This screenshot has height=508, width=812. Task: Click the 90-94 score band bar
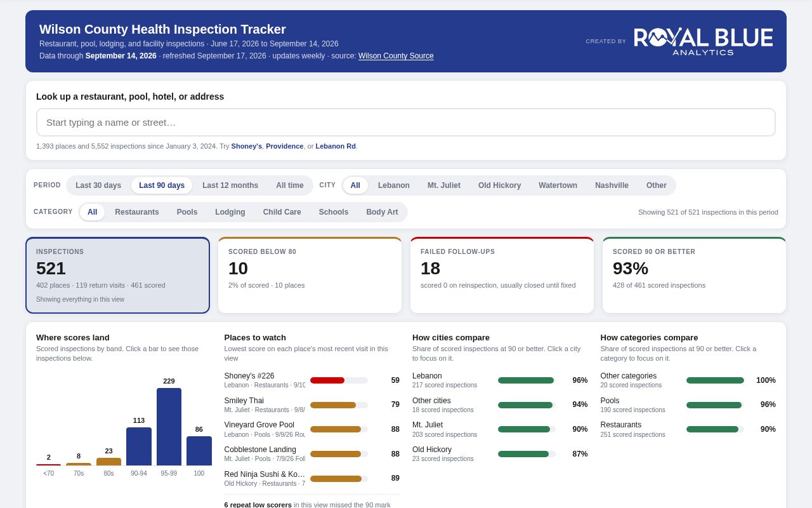pos(139,446)
